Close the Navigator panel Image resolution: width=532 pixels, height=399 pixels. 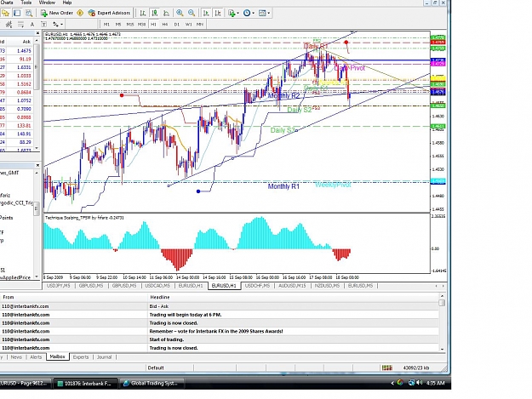point(37,165)
